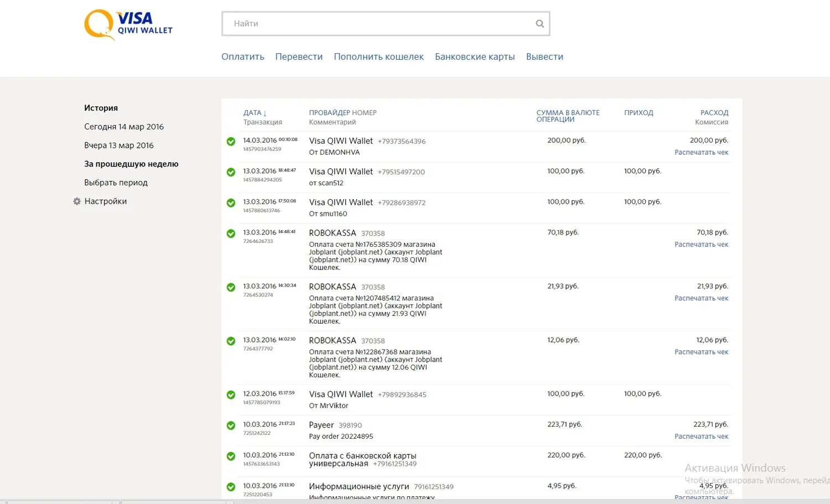Click phone number +79286938972

coord(402,203)
